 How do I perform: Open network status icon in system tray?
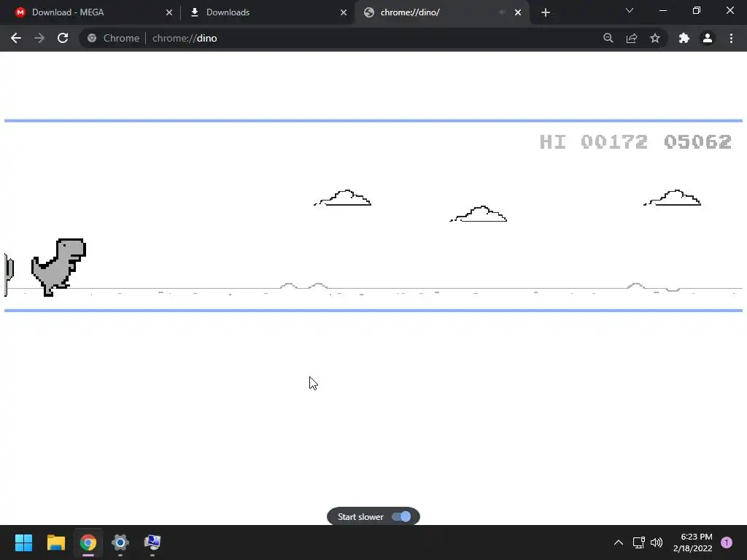[x=638, y=542]
